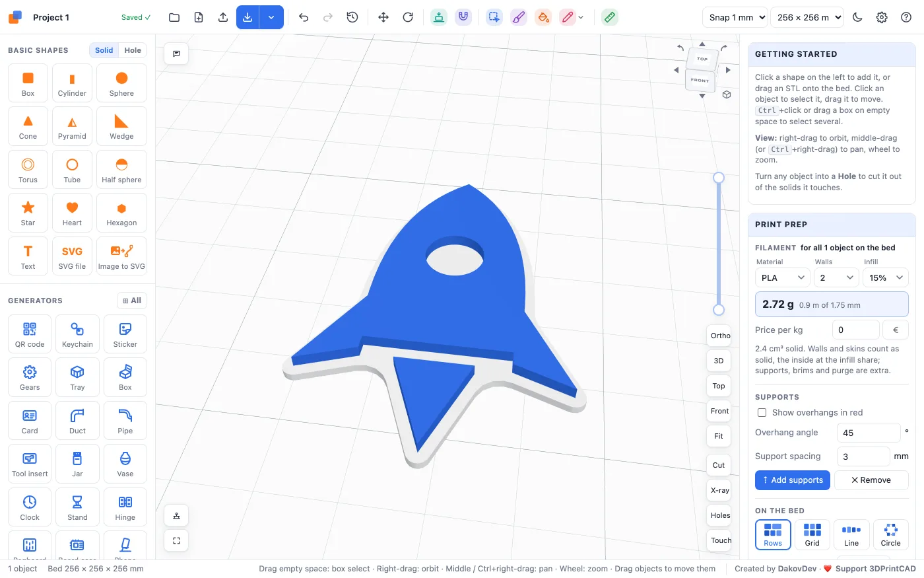Screen dimensions: 924x578
Task: Open the Walls count dropdown
Action: [x=836, y=277]
